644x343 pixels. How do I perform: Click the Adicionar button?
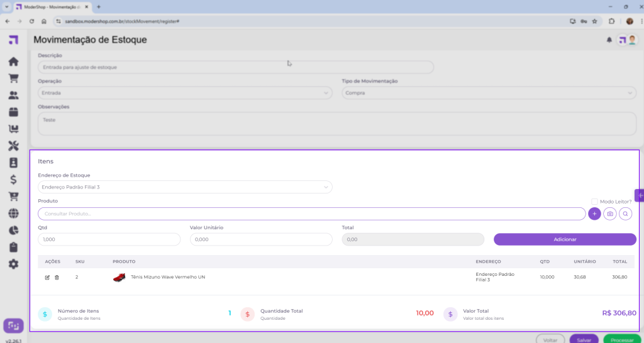click(564, 239)
